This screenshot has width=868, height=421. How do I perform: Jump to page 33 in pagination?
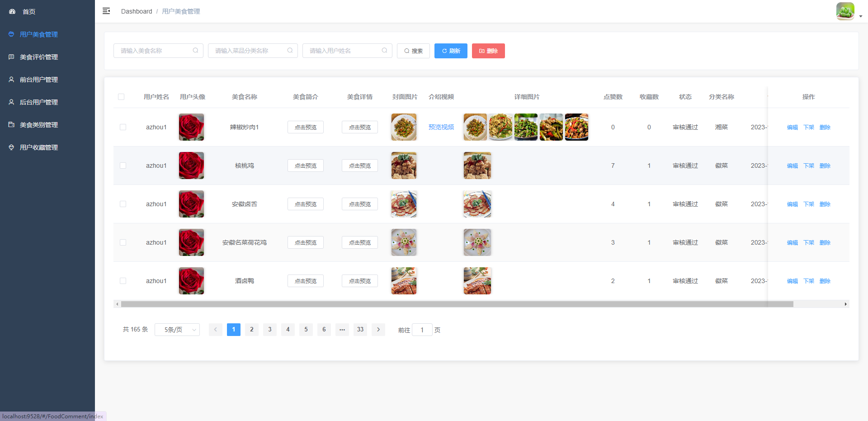[x=360, y=330]
